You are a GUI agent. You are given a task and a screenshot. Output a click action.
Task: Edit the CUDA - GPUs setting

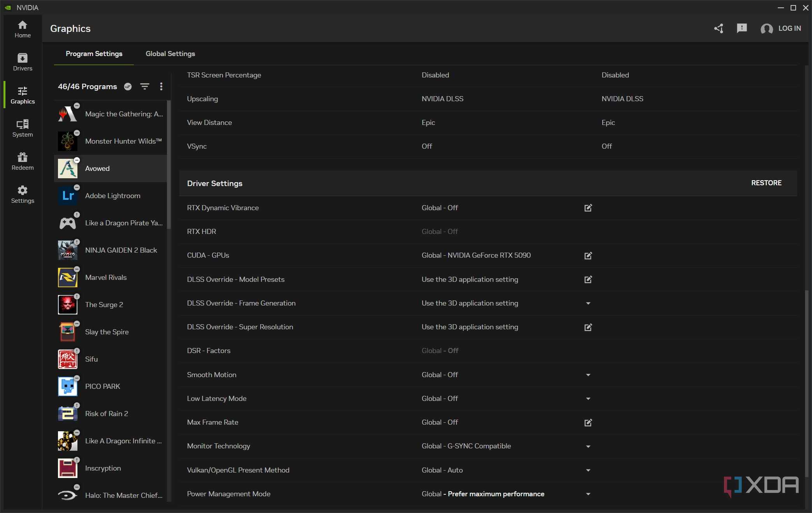click(x=588, y=255)
